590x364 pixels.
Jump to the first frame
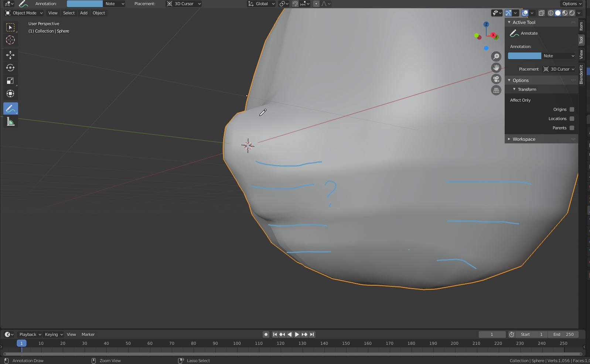275,334
